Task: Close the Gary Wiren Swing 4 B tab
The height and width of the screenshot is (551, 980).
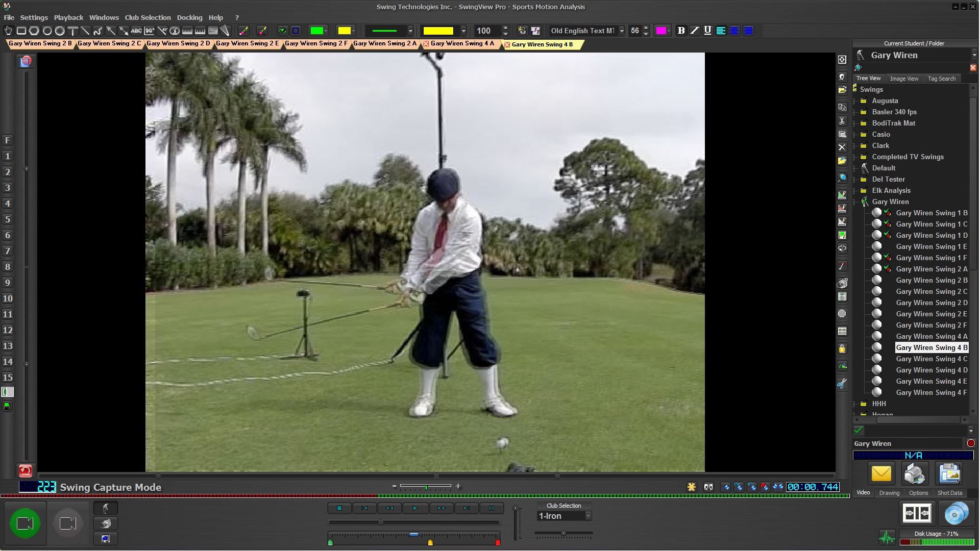Action: pos(507,45)
